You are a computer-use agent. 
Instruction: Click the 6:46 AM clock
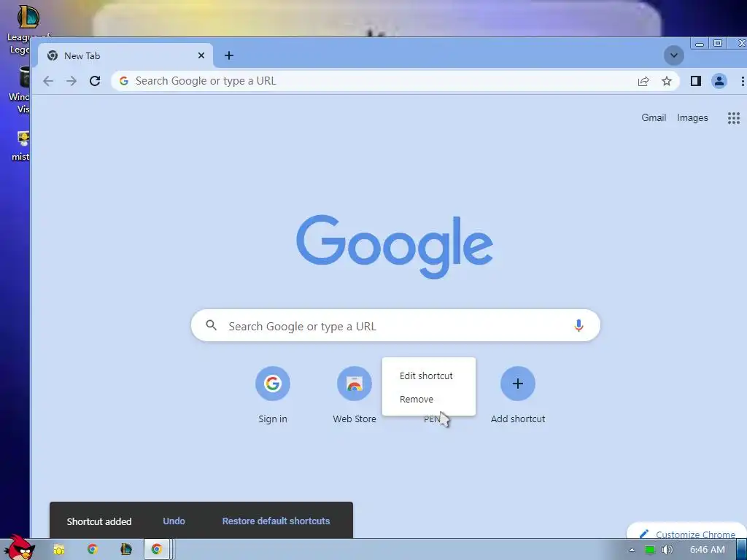click(708, 550)
